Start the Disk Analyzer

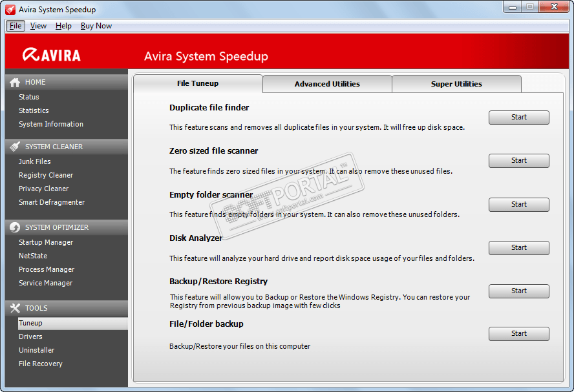(518, 247)
